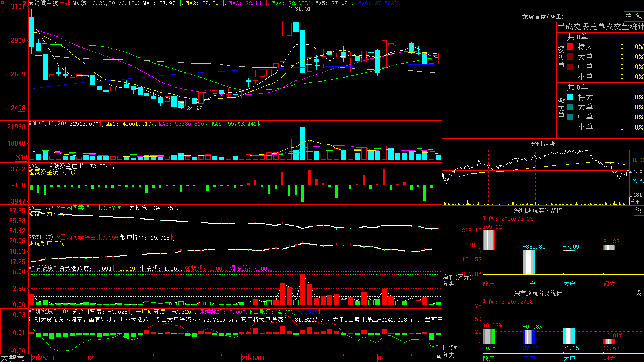Click the dark red 中单 buy order swatch

570,67
